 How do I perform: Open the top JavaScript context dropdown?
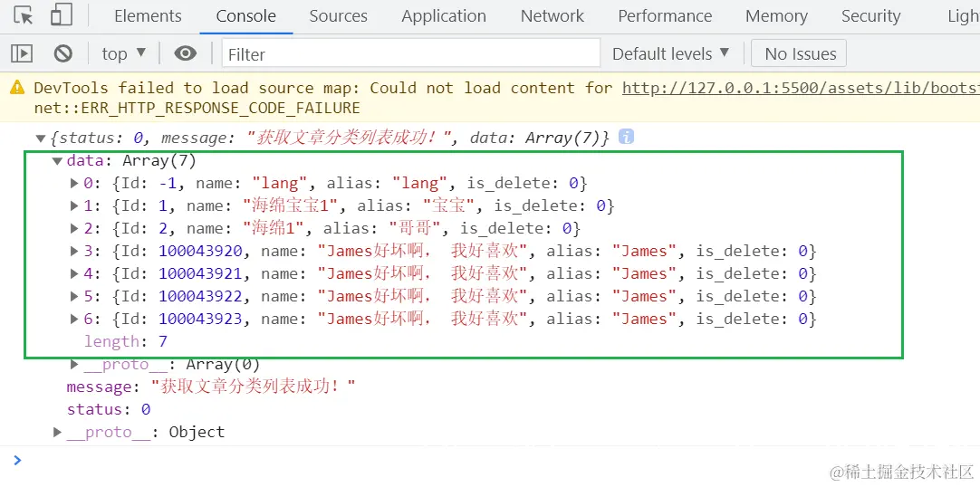[x=124, y=53]
